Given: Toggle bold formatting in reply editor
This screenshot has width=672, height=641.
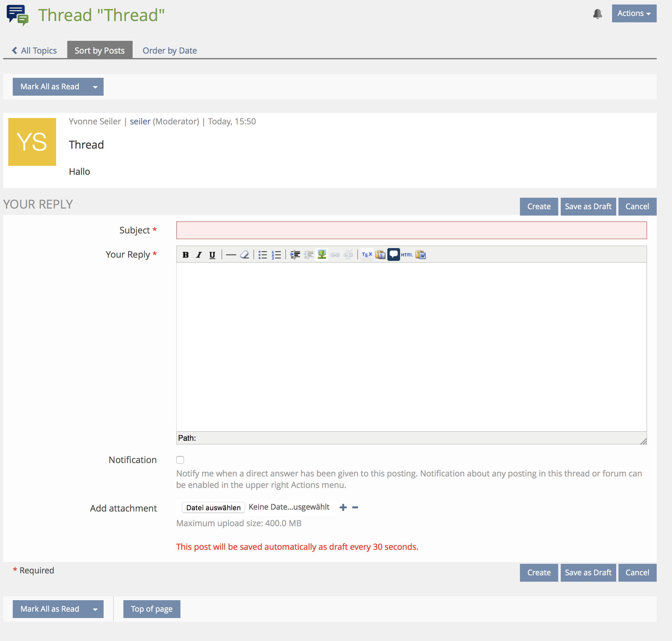Looking at the screenshot, I should coord(186,255).
